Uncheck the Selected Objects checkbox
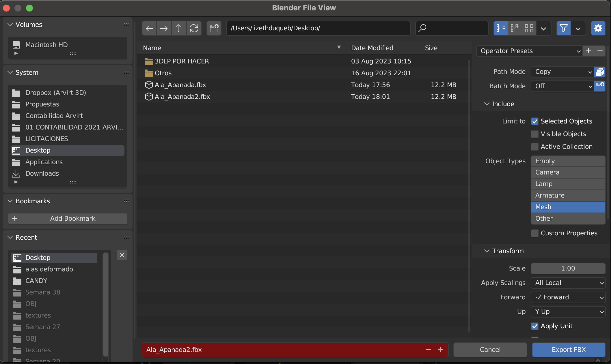The image size is (611, 364). tap(534, 121)
